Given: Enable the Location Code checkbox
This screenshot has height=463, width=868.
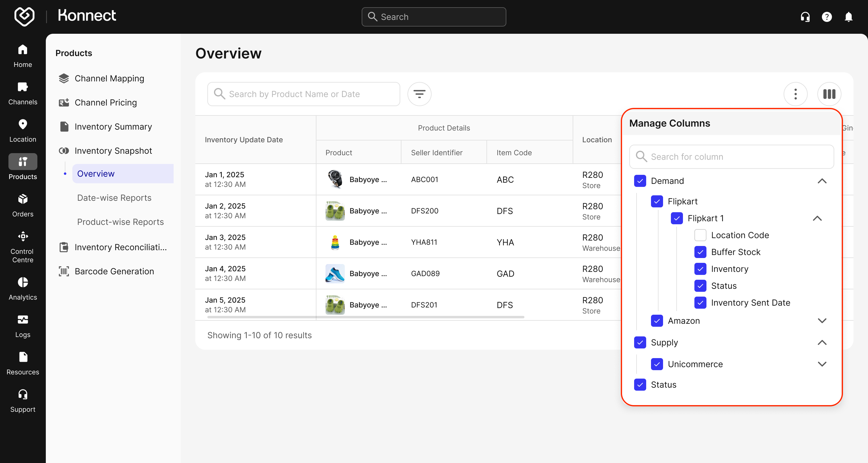Looking at the screenshot, I should (x=700, y=235).
